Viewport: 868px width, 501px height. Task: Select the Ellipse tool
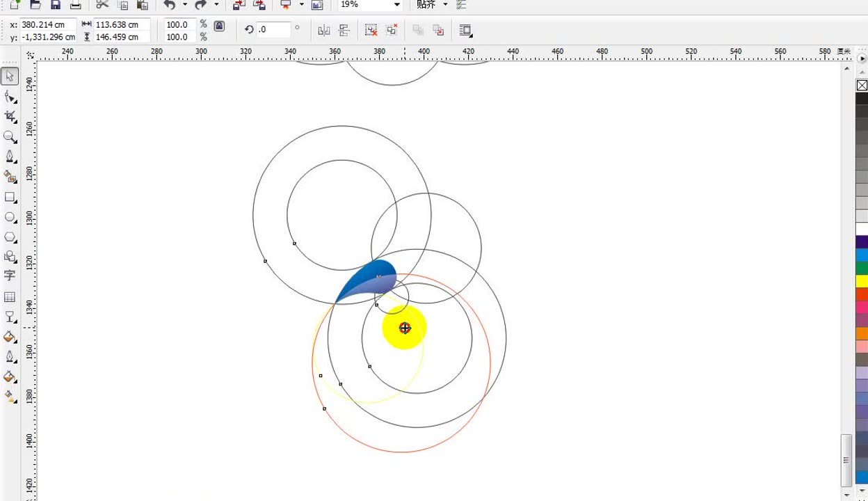tap(10, 217)
